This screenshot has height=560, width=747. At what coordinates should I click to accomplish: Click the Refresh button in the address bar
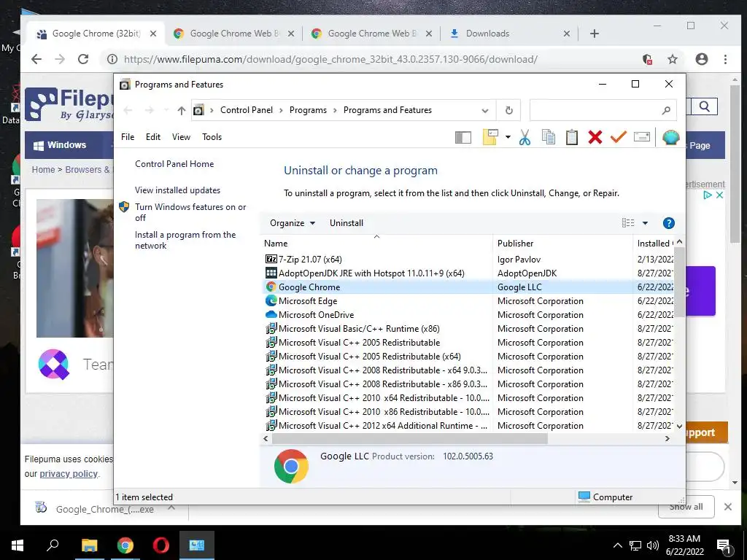[x=508, y=111]
